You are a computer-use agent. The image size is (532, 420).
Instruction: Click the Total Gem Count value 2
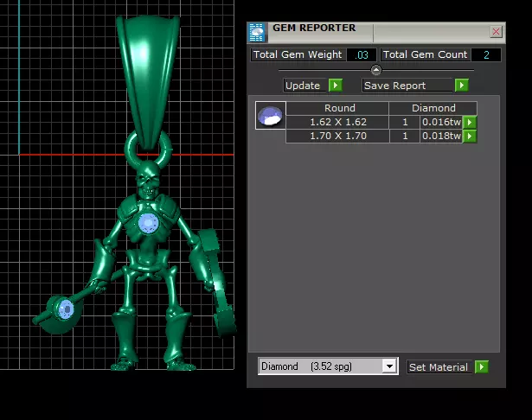coord(486,55)
